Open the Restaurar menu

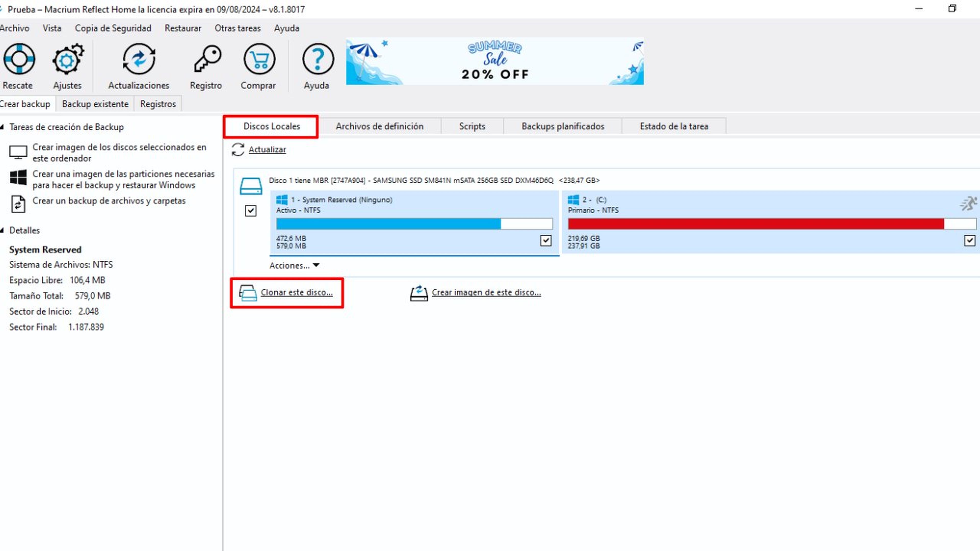183,28
